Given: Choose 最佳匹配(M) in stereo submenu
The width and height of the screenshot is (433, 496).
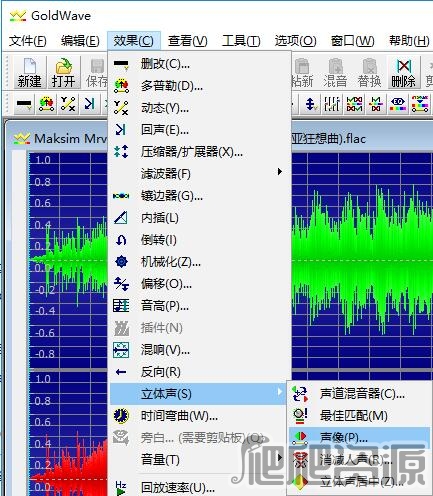Looking at the screenshot, I should point(360,416).
